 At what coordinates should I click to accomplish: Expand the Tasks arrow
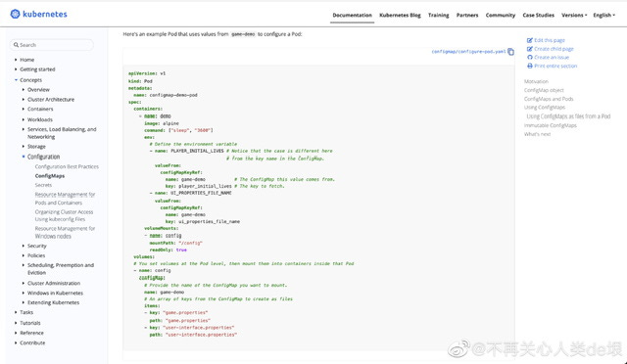coord(16,312)
